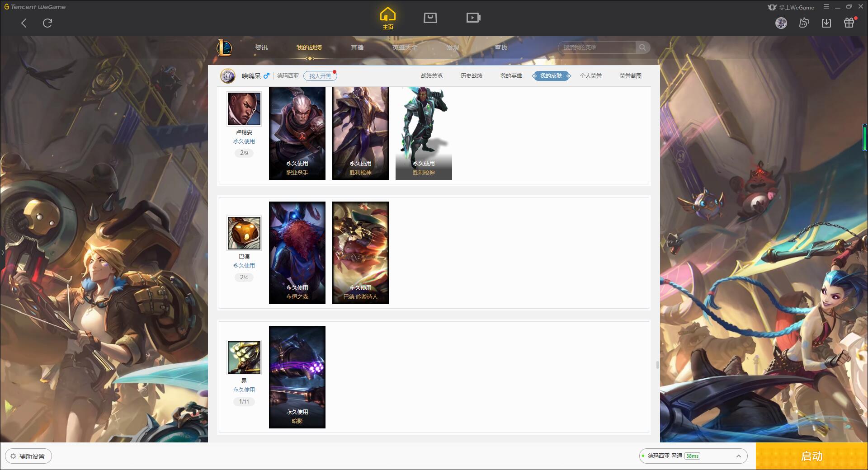Switch to 战绩总览 section

[x=432, y=76]
